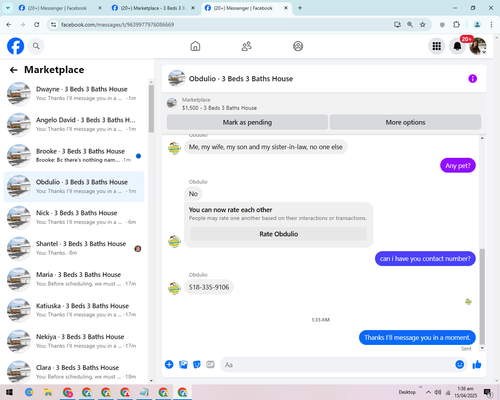This screenshot has width=500, height=400.
Task: Go to Facebook Home icon
Action: point(195,46)
